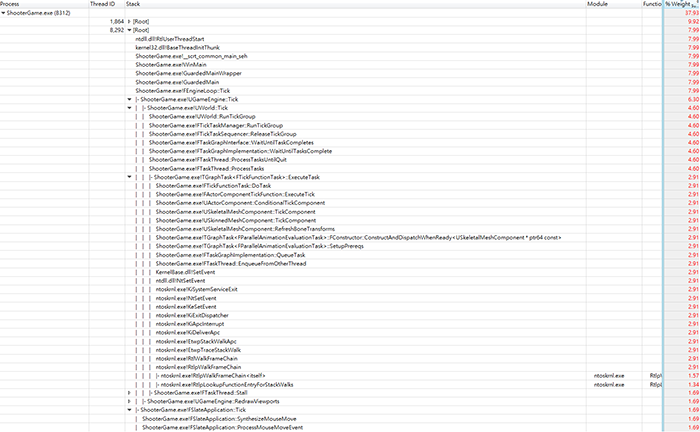Select the RtlpWalkFrameChain<itself> row
700x432 pixels.
click(x=350, y=376)
